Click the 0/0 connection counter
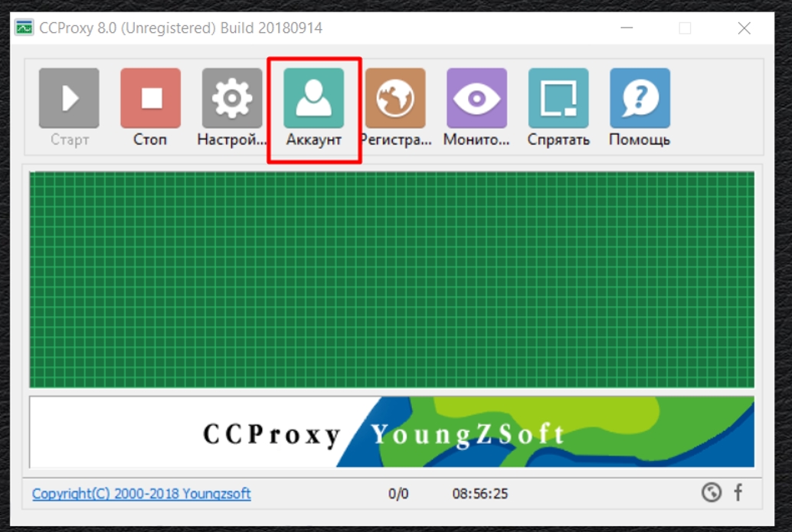This screenshot has height=532, width=792. 398,493
